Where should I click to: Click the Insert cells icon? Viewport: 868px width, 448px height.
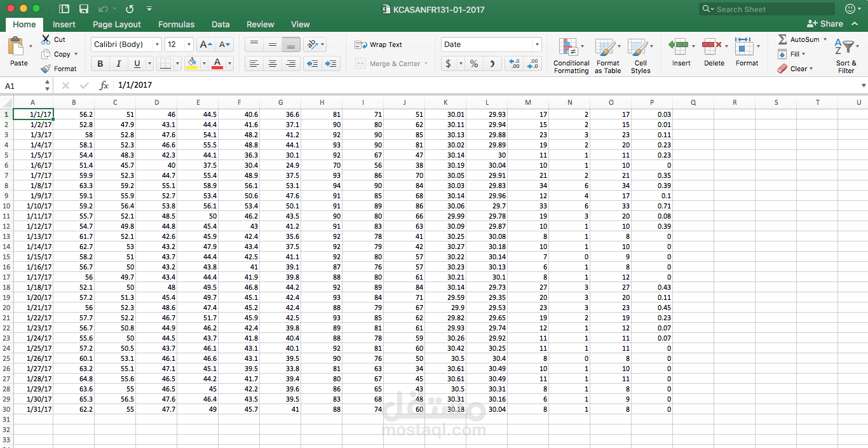click(x=679, y=46)
